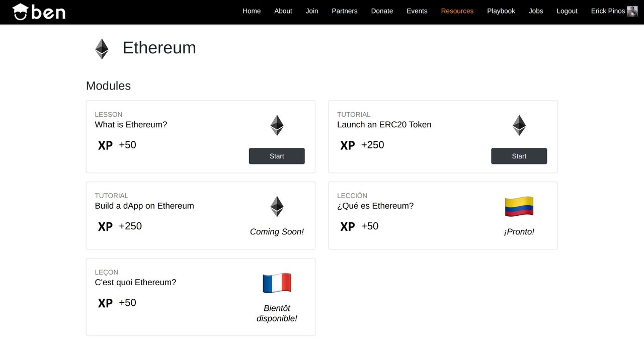
Task: Open the Donate page
Action: pos(382,11)
